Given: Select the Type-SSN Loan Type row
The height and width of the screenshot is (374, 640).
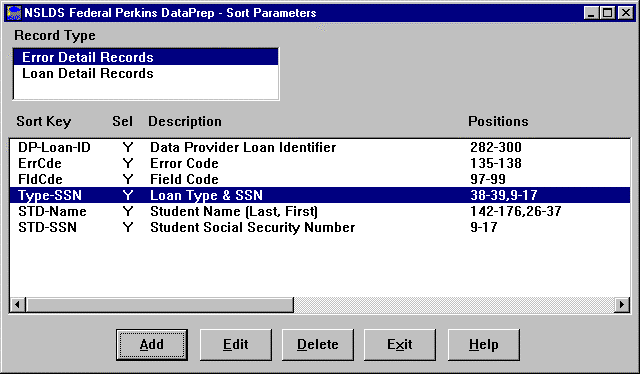Looking at the screenshot, I should click(320, 195).
